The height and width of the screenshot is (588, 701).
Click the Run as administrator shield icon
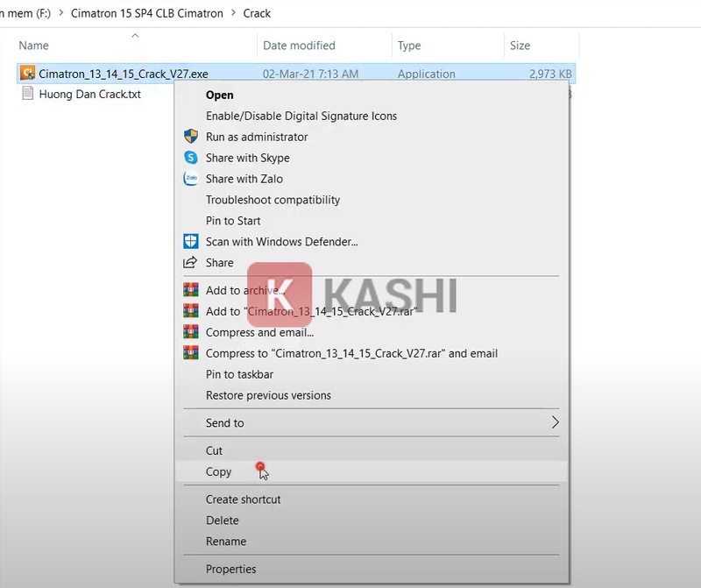[191, 137]
